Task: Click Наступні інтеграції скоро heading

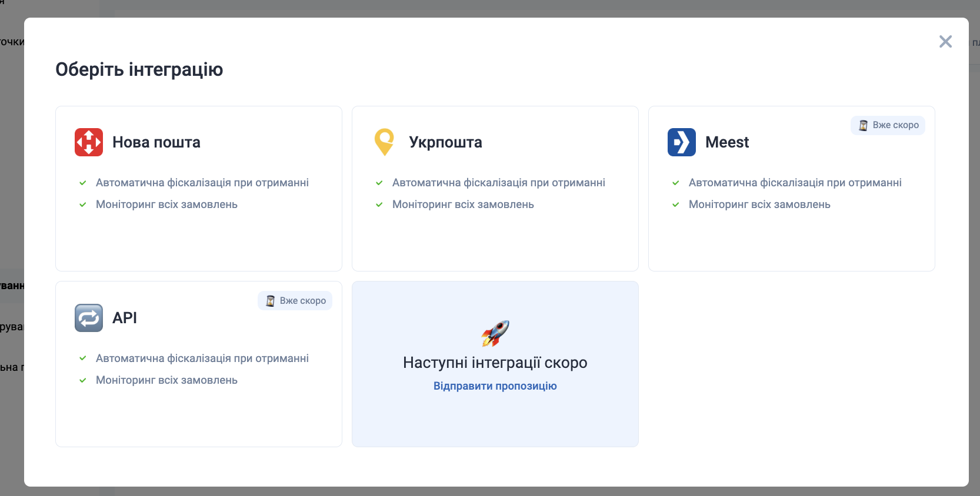Action: tap(495, 363)
